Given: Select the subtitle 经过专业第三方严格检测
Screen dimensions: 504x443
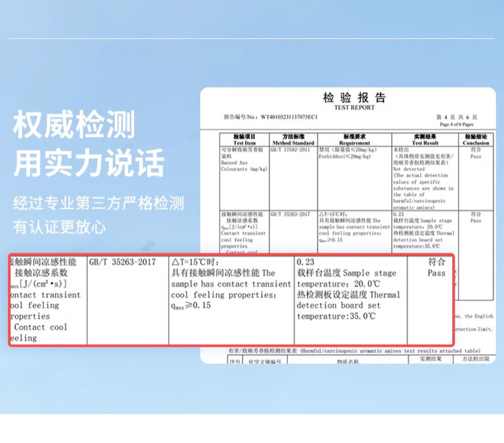Looking at the screenshot, I should click(99, 204).
